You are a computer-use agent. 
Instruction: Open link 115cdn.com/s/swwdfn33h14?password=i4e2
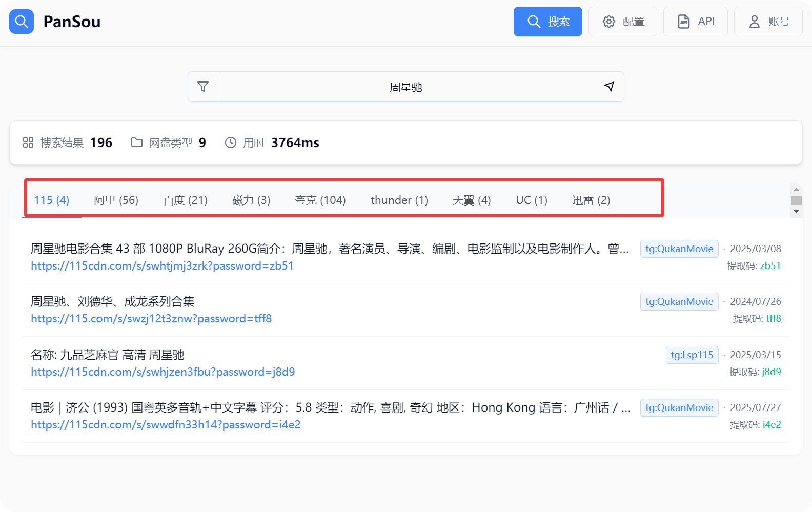[166, 424]
